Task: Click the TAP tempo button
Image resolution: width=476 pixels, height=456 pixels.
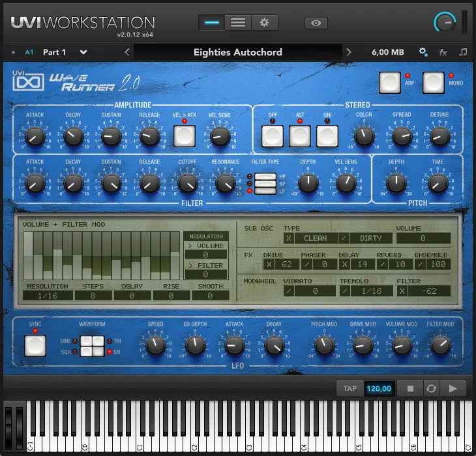Action: coord(350,389)
